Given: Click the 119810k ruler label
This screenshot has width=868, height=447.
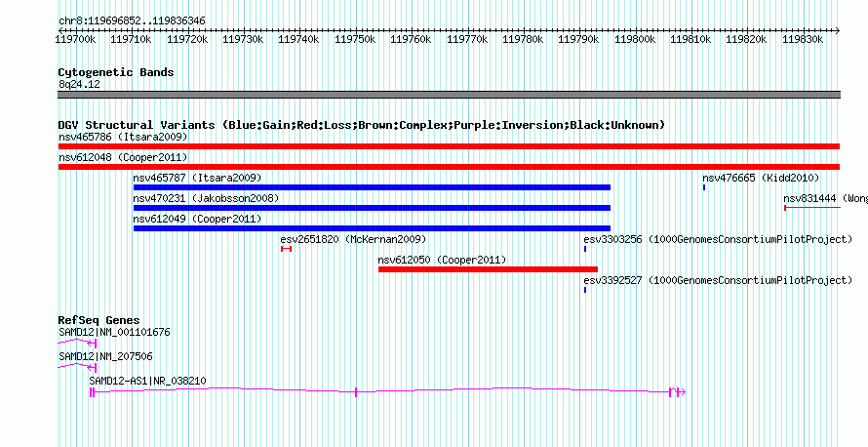Looking at the screenshot, I should tap(690, 39).
